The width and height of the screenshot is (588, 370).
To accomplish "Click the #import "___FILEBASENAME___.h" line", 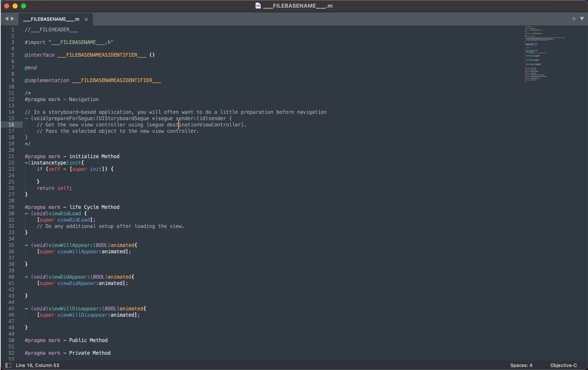I will pyautogui.click(x=69, y=42).
